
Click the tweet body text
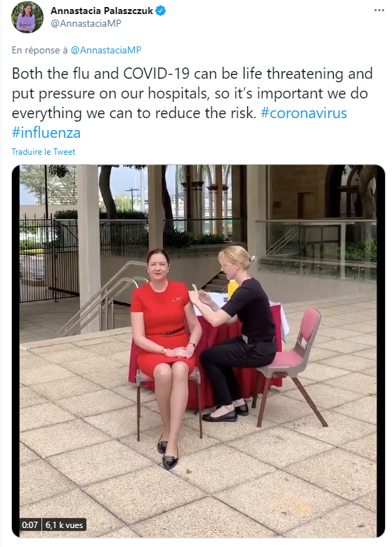tap(192, 103)
